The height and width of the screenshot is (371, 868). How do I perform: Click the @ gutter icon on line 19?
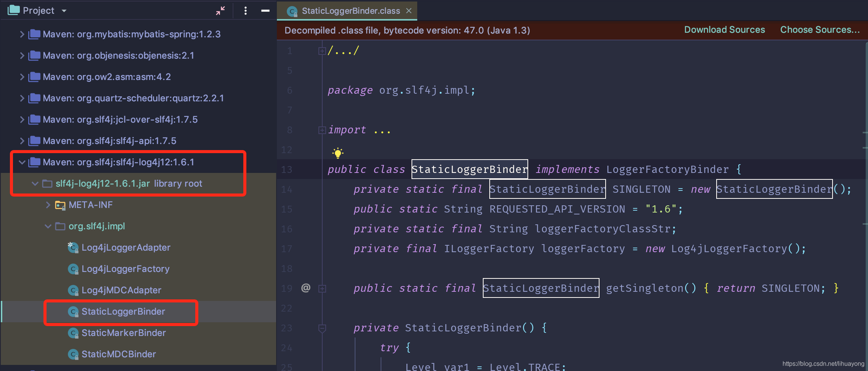coord(306,288)
